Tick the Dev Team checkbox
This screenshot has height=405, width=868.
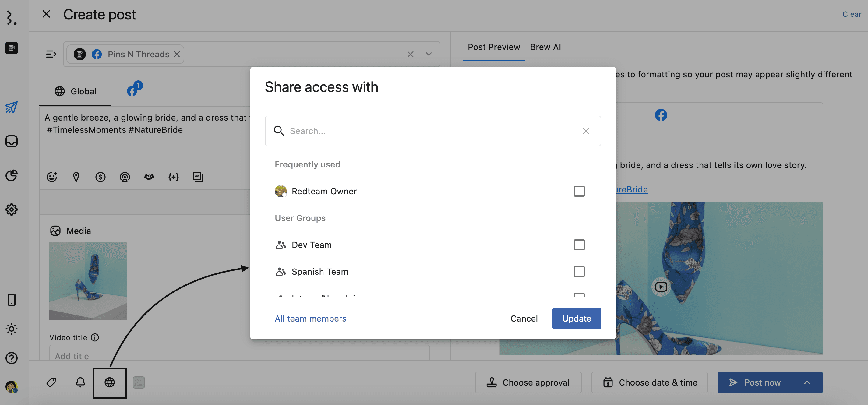coord(579,245)
